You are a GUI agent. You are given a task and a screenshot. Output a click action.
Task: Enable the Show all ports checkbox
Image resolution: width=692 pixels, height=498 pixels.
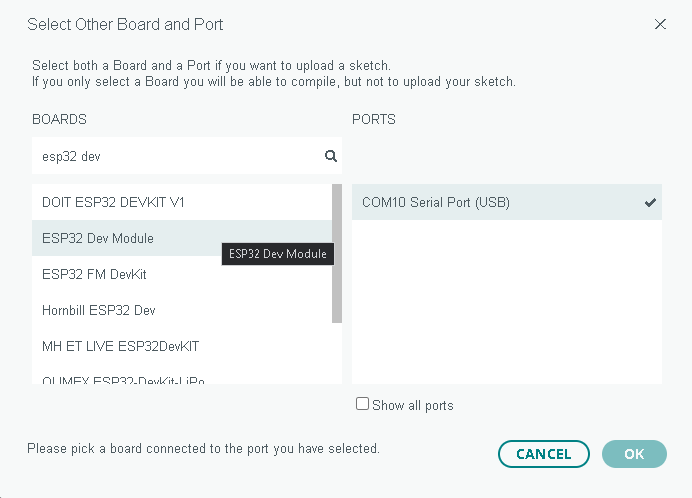(362, 404)
